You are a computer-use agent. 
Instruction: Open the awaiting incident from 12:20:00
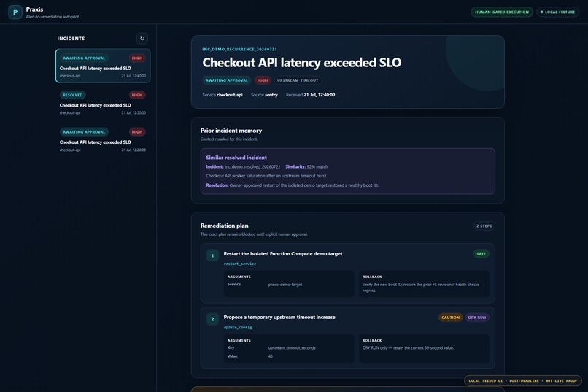[103, 140]
